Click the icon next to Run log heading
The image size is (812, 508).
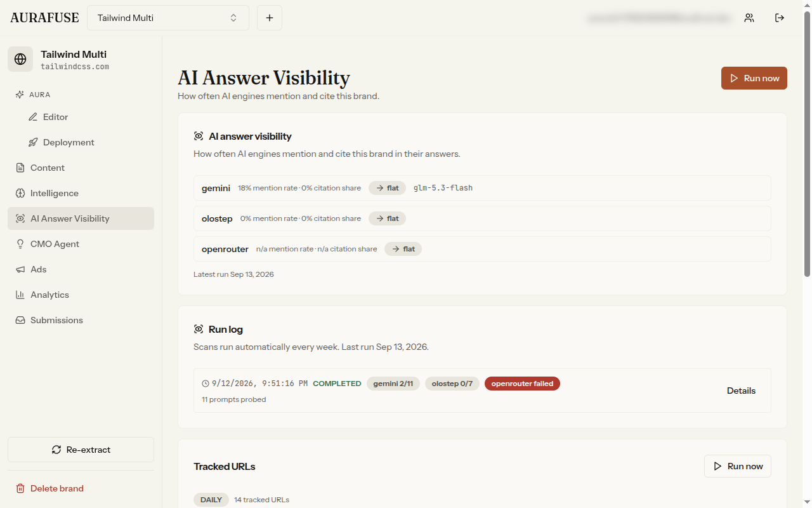coord(199,329)
